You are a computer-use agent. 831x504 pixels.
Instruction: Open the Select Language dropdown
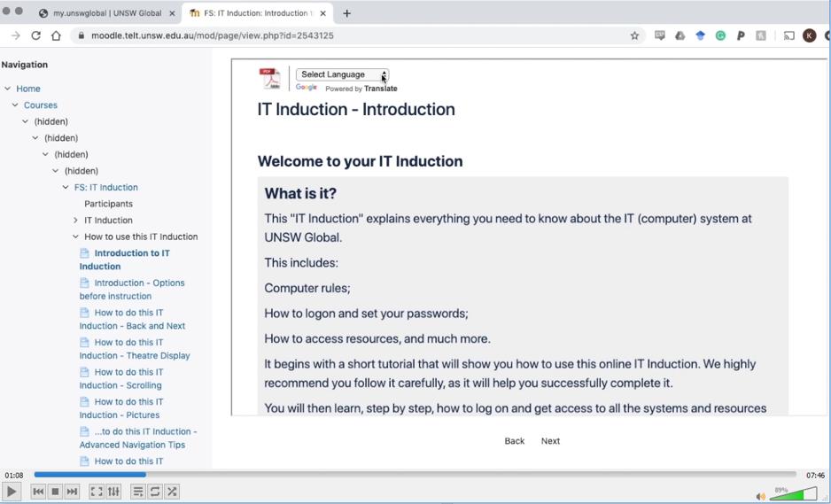342,74
